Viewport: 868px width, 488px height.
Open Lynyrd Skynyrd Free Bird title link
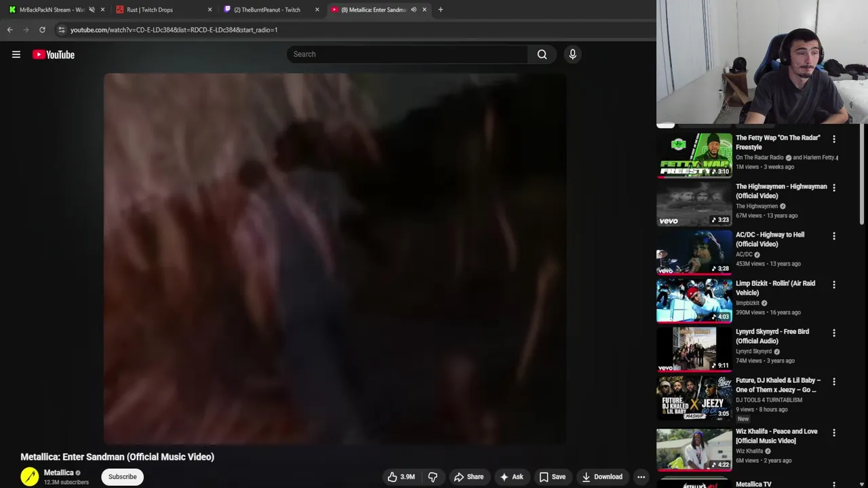coord(772,336)
